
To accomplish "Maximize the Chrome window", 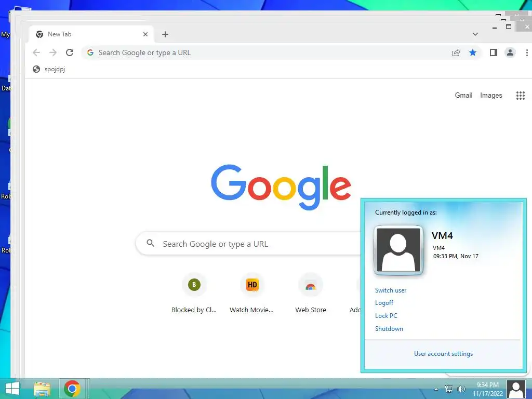I will pos(508,26).
